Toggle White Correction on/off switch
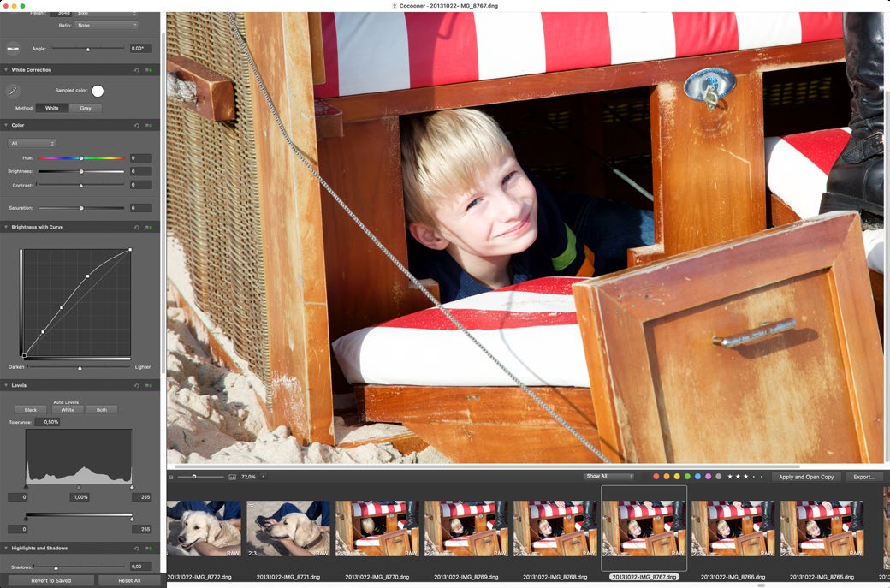This screenshot has height=588, width=890. (x=149, y=70)
